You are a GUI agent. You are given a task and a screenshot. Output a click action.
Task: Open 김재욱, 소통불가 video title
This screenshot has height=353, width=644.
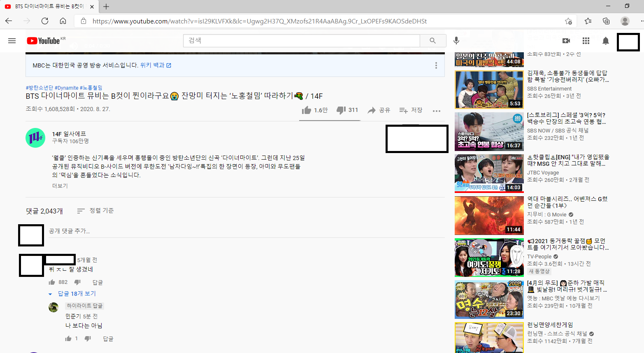pos(567,76)
